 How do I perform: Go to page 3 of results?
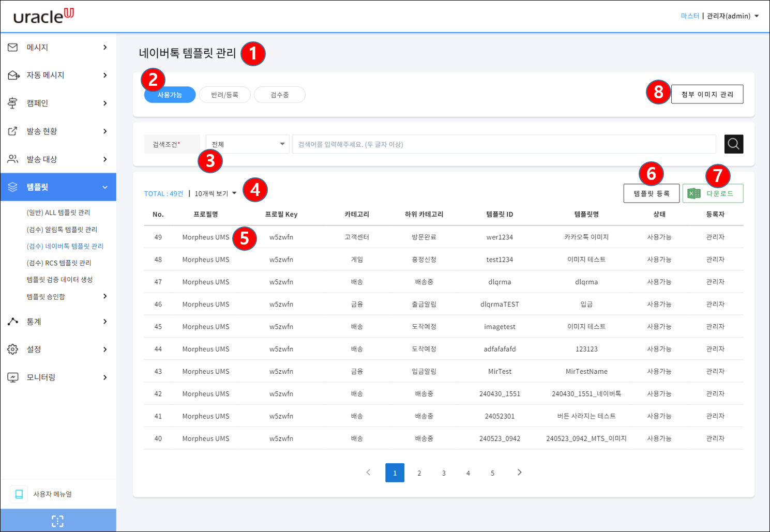(x=444, y=473)
